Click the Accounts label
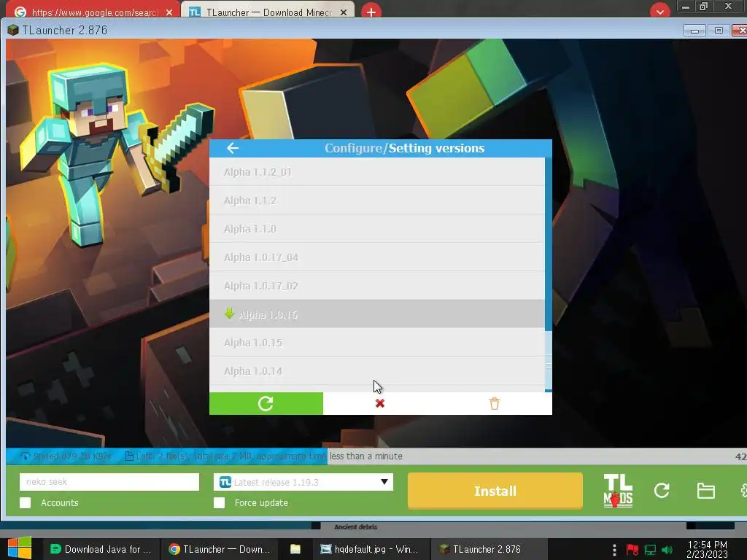This screenshot has width=747, height=560. (60, 503)
